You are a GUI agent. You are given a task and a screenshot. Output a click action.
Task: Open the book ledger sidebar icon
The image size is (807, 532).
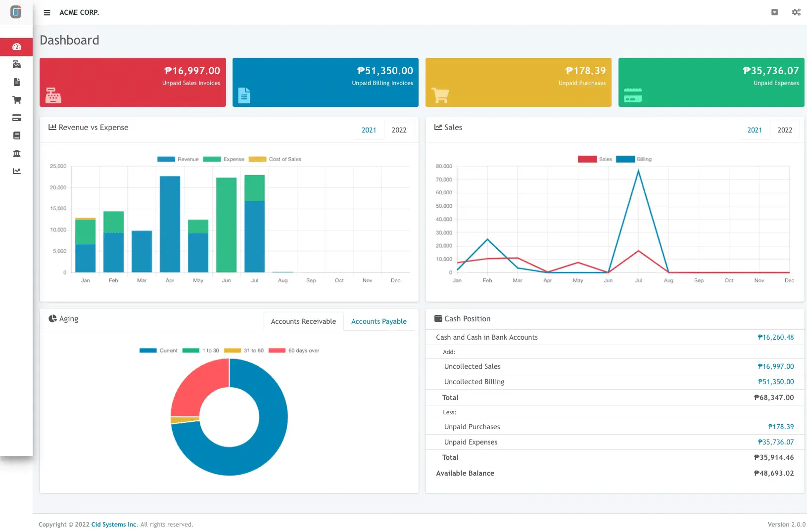point(17,135)
